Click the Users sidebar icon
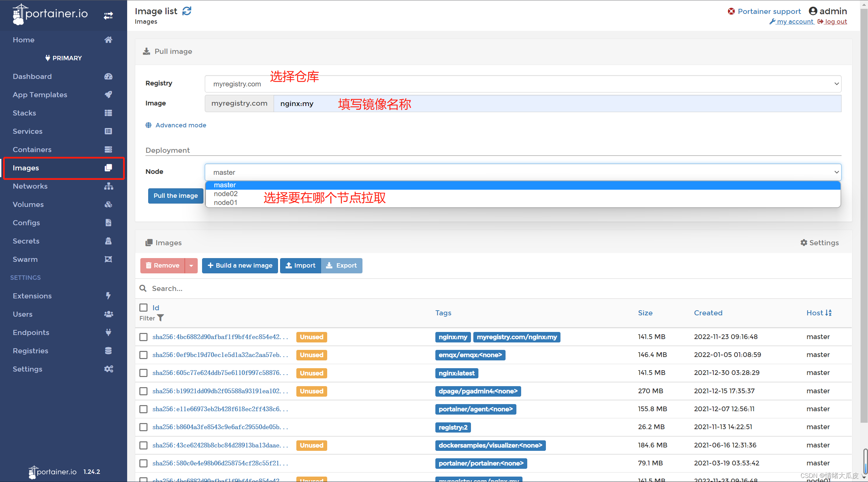 click(x=109, y=314)
